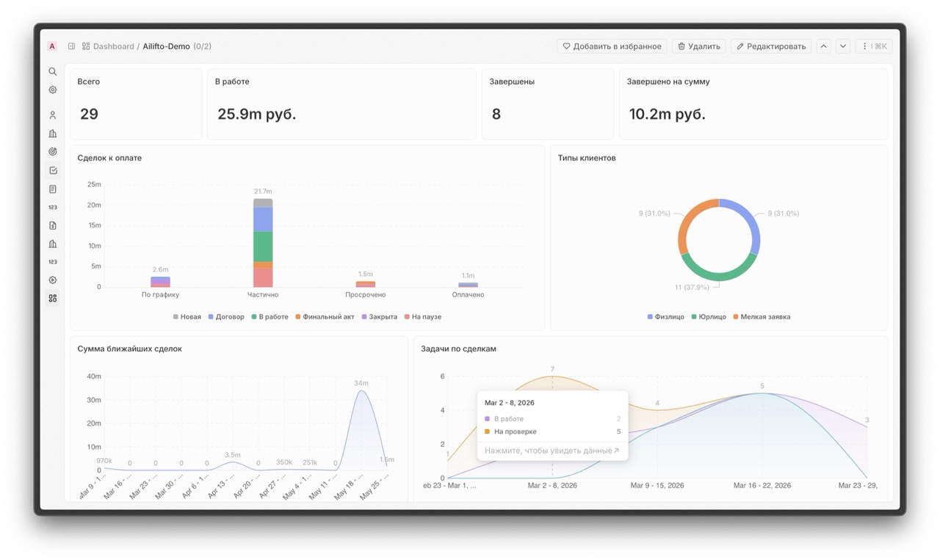Open the people (person) section in sidebar

52,115
